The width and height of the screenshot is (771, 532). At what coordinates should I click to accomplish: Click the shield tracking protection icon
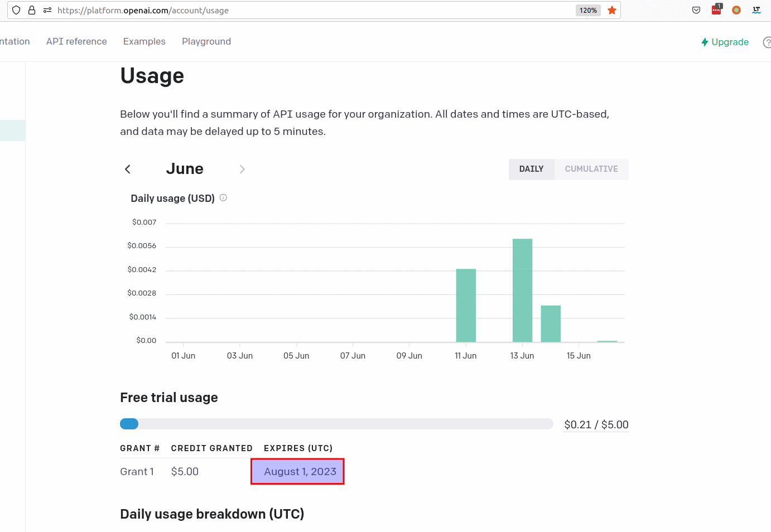point(16,10)
